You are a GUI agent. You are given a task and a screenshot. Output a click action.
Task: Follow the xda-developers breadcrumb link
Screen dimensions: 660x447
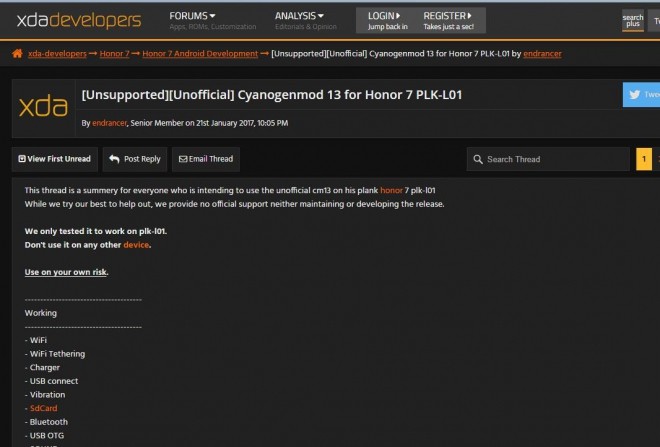tap(57, 53)
